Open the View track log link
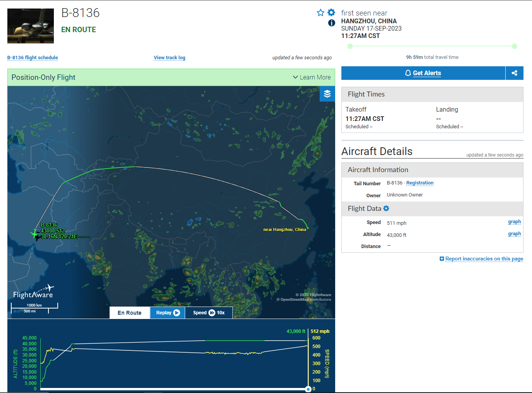 tap(169, 58)
